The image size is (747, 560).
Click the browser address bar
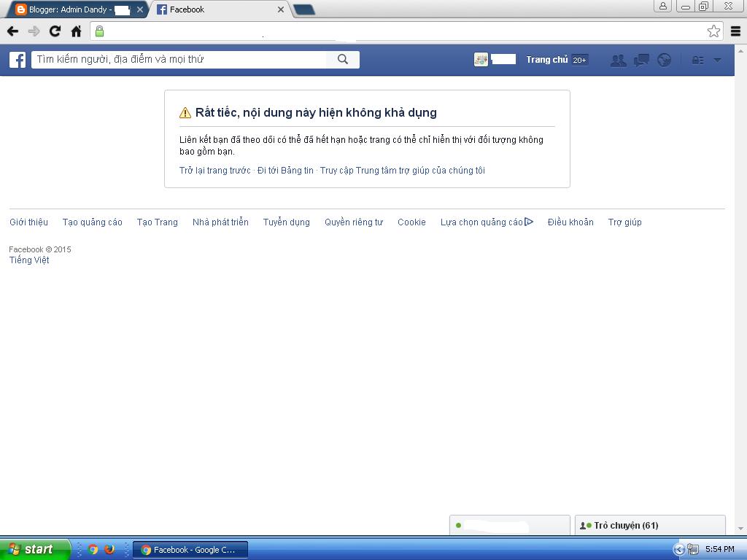(x=405, y=31)
